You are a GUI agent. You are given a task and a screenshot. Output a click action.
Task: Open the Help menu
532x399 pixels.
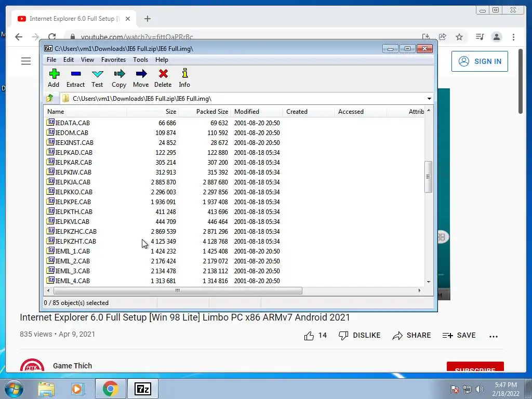162,60
